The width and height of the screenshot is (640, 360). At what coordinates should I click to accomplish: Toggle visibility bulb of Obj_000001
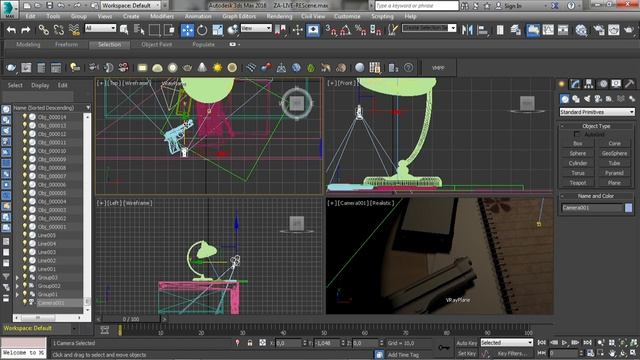(24, 227)
